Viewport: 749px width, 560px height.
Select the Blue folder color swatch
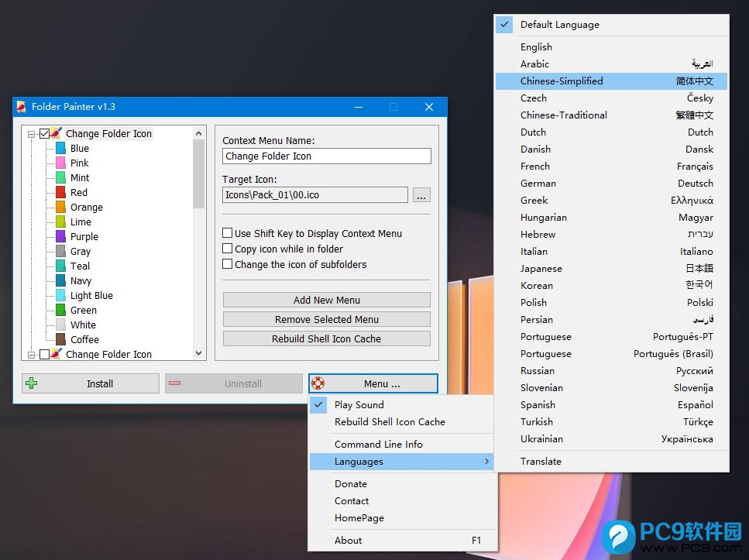tap(60, 148)
